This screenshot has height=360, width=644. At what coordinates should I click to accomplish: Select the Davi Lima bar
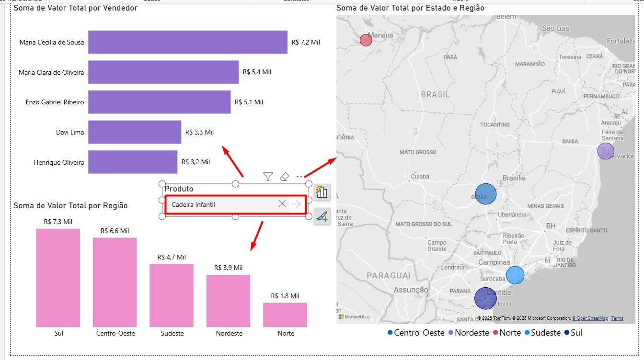pyautogui.click(x=135, y=132)
